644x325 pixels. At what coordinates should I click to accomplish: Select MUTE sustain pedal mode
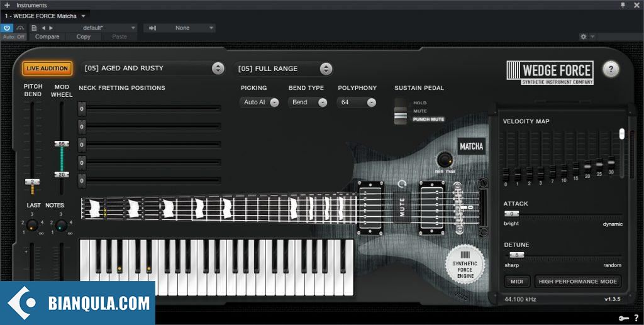tap(419, 111)
